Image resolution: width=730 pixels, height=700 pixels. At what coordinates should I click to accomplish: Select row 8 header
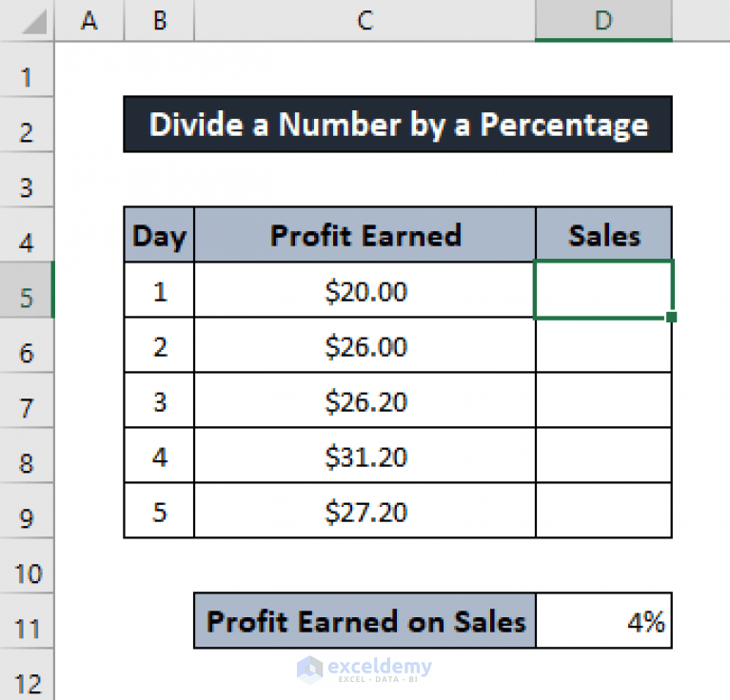tap(27, 455)
